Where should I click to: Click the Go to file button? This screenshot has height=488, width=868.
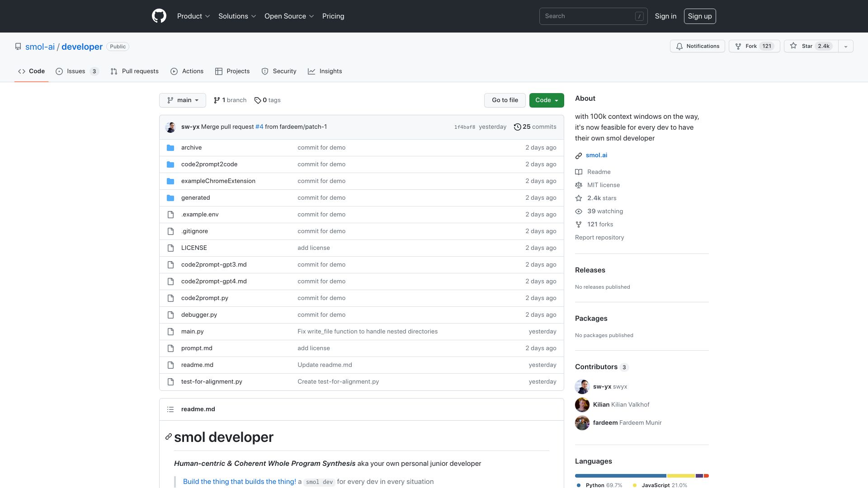505,100
